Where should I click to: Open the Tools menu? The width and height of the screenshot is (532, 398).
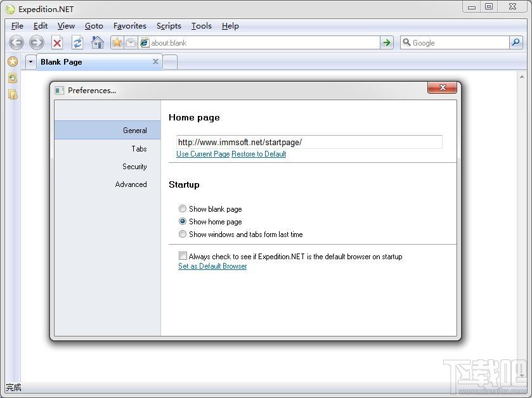(202, 26)
